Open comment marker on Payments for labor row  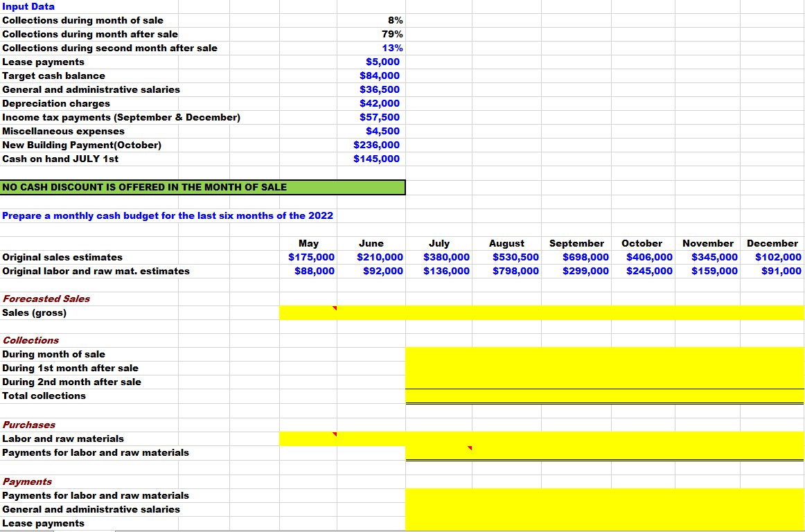click(x=470, y=448)
